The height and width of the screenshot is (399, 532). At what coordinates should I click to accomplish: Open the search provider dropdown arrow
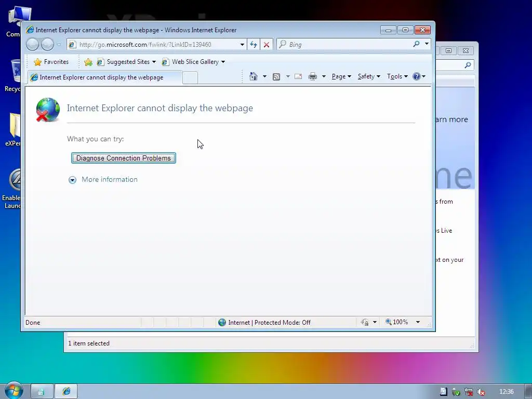point(427,44)
